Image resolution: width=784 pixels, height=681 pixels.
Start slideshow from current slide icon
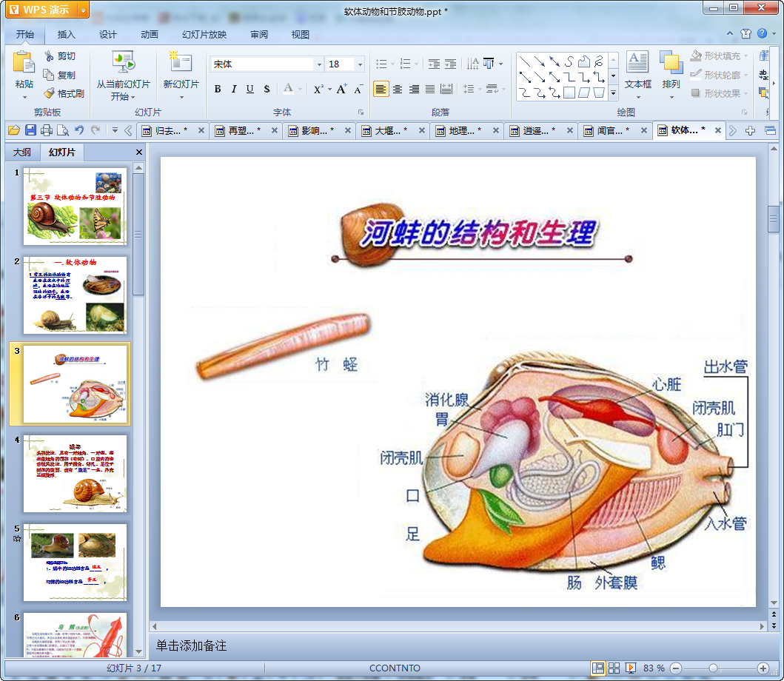(123, 62)
